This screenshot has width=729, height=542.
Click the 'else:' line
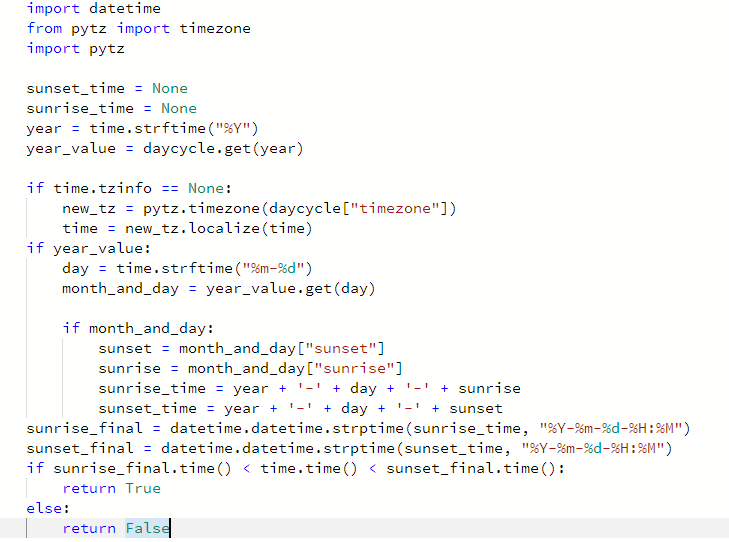pyautogui.click(x=48, y=508)
